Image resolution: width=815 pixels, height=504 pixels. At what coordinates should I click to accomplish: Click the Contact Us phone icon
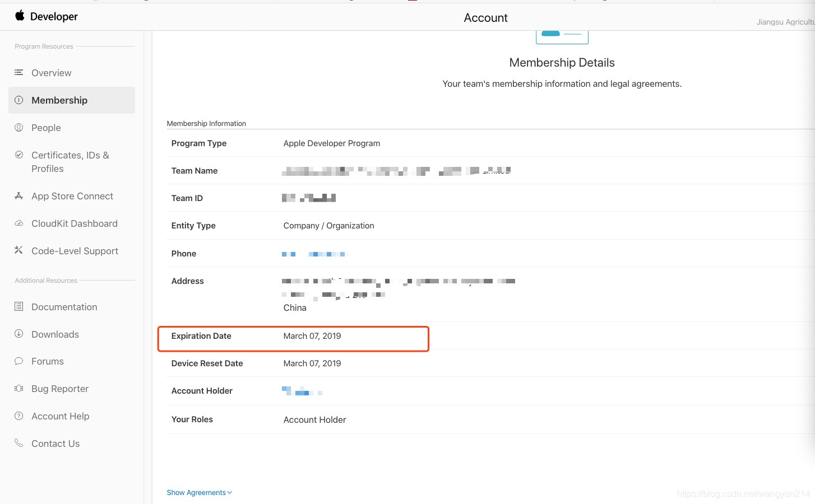tap(18, 443)
